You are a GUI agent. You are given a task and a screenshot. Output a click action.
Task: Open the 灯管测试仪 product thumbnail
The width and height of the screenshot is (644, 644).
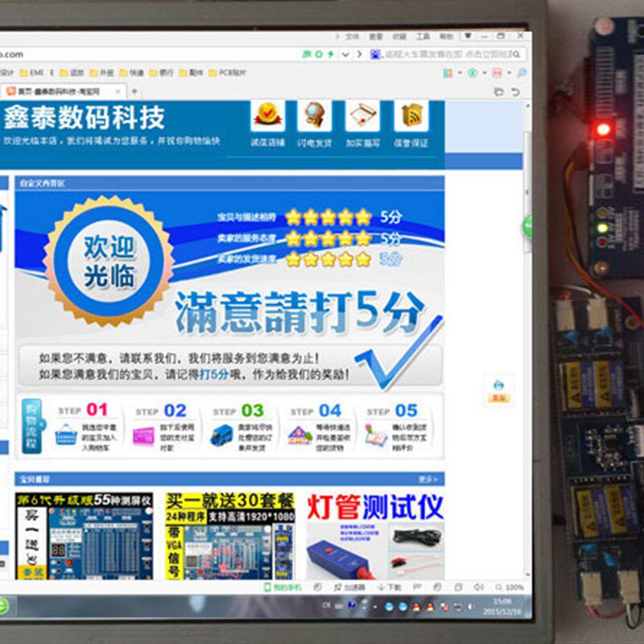click(x=375, y=536)
